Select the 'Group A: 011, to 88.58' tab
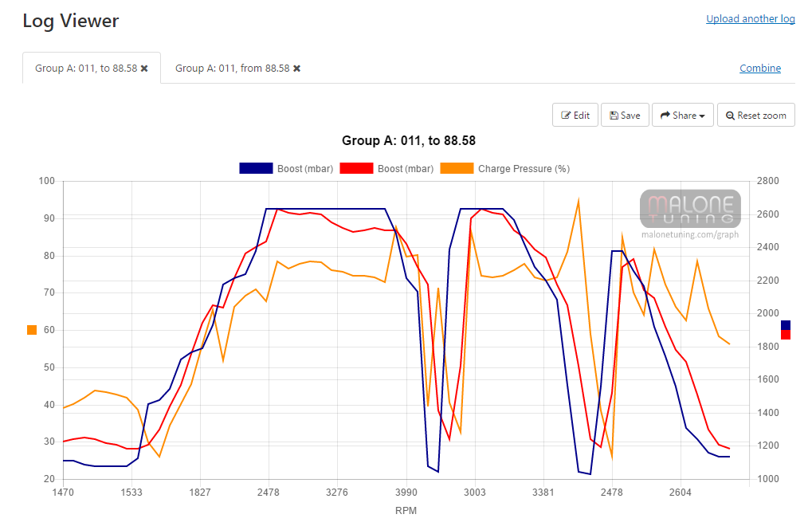Viewport: 812px width, 530px height. pyautogui.click(x=92, y=69)
